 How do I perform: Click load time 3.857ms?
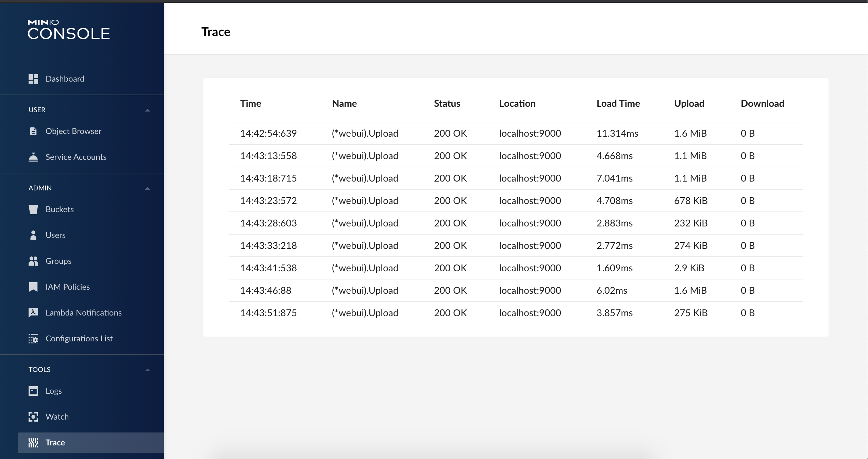point(615,313)
